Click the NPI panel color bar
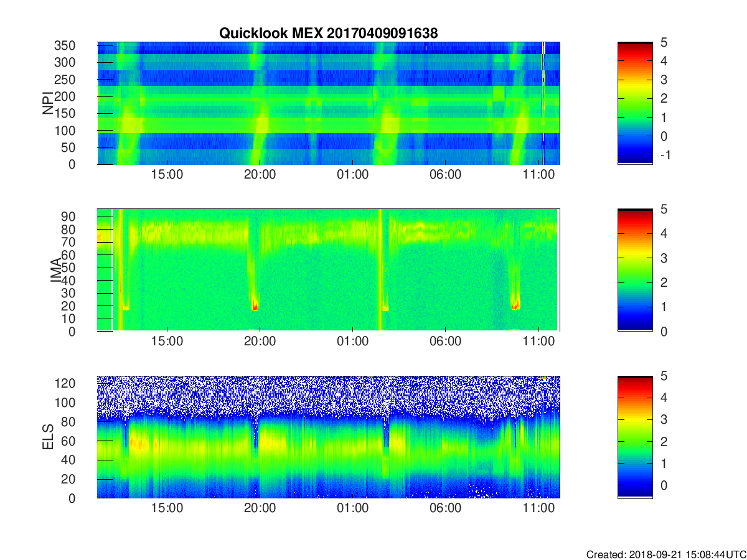 [635, 103]
